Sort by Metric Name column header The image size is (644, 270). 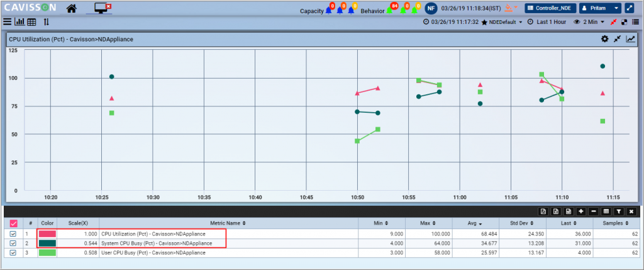click(x=228, y=223)
